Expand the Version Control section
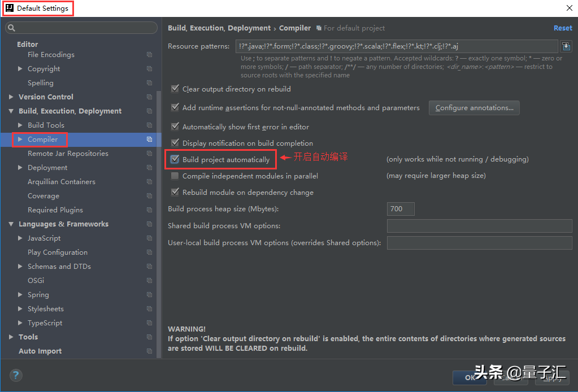578x392 pixels. [10, 97]
